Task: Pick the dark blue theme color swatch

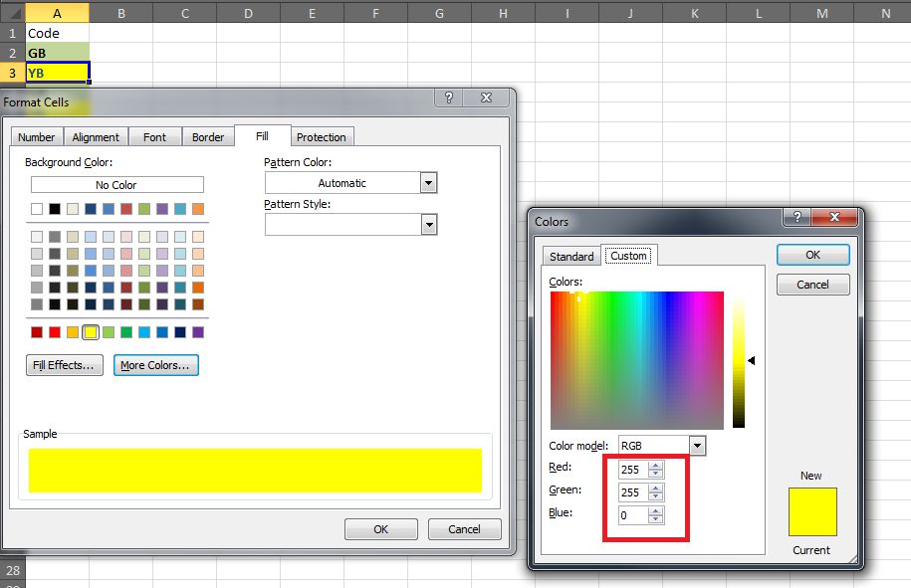Action: (91, 208)
